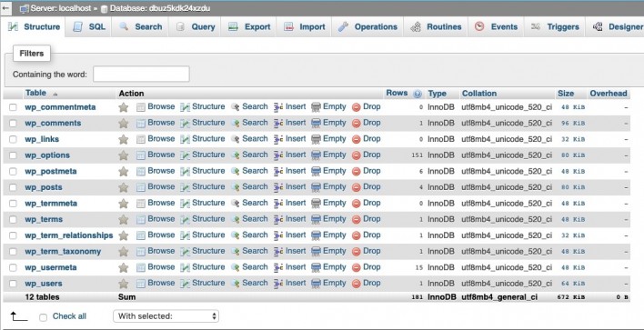Click the check-all up arrow icon

[x=19, y=316]
